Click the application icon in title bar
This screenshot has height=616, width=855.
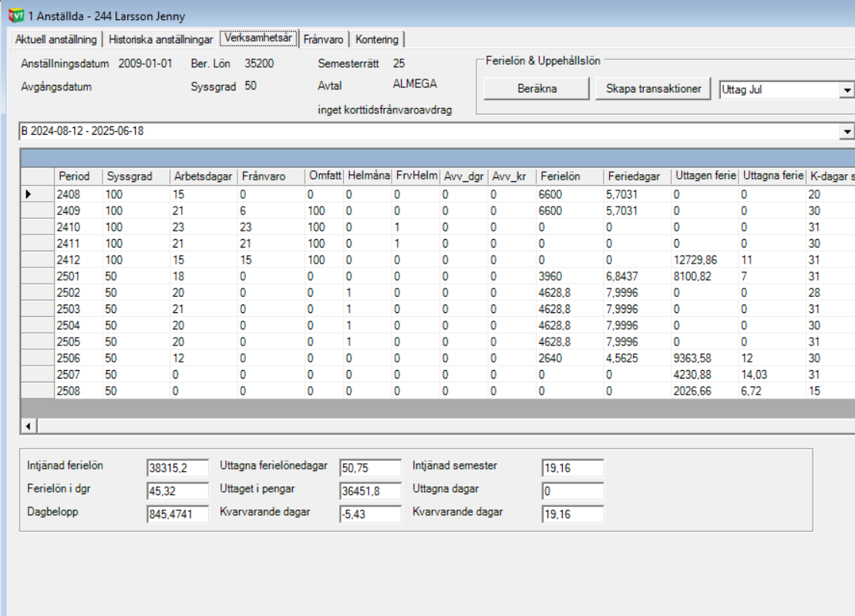16,15
